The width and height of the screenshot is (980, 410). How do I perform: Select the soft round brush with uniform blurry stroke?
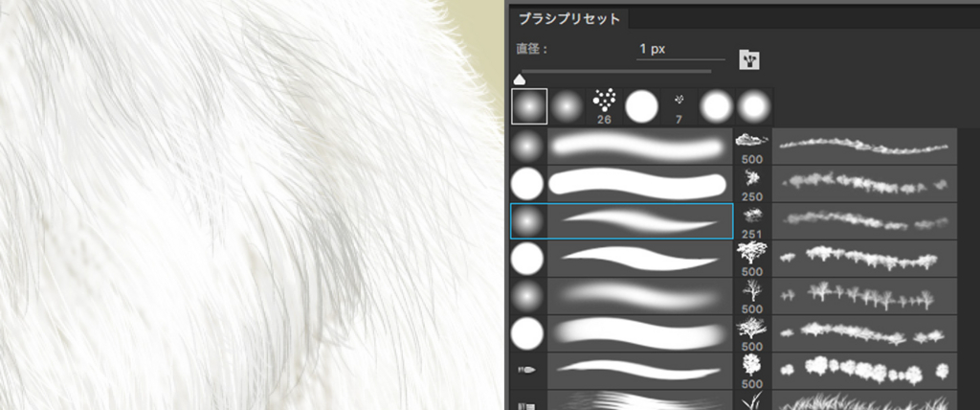click(x=622, y=147)
